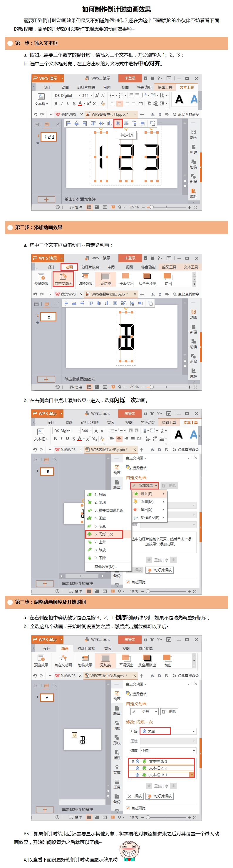Click 删除 button in step 3 pane
Viewport: 233px width, 868px height.
[169, 712]
